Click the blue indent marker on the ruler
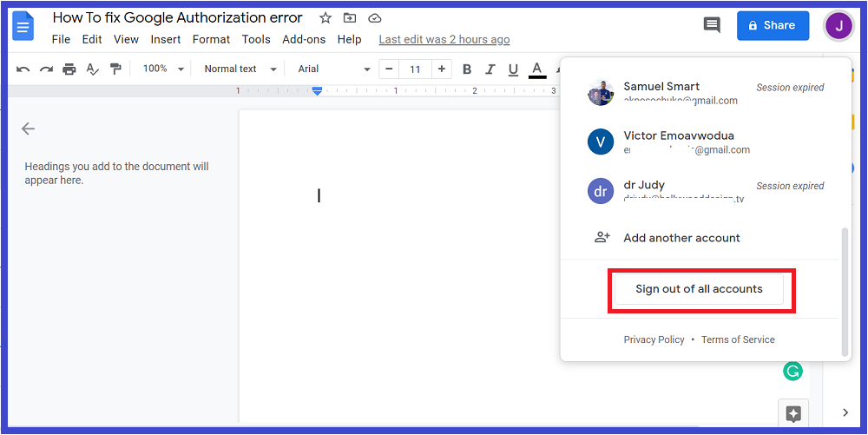868x435 pixels. point(317,91)
